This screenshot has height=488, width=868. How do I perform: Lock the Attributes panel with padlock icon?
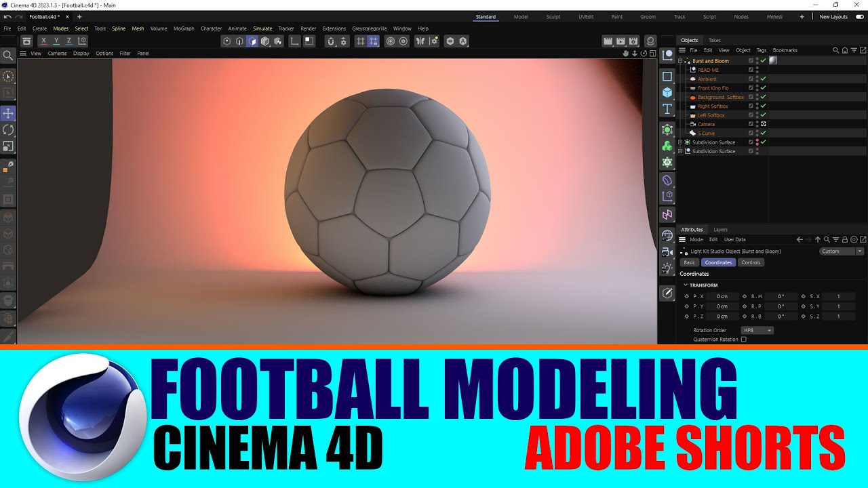pos(845,239)
